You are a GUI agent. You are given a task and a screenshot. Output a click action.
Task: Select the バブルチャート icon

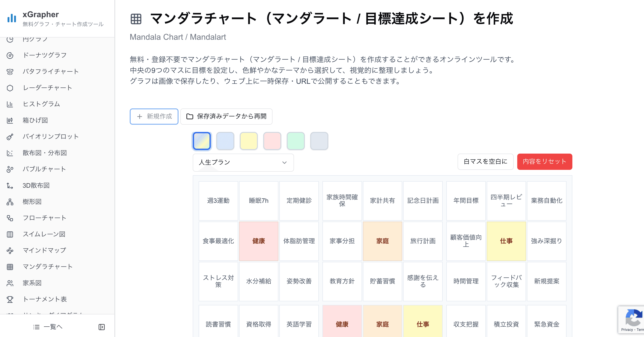[10, 169]
